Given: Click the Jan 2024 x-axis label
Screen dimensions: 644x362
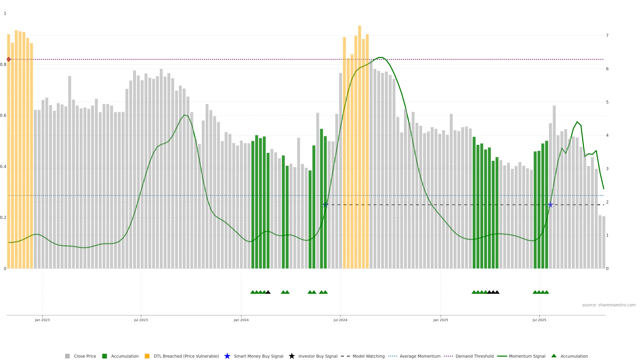Looking at the screenshot, I should click(241, 320).
